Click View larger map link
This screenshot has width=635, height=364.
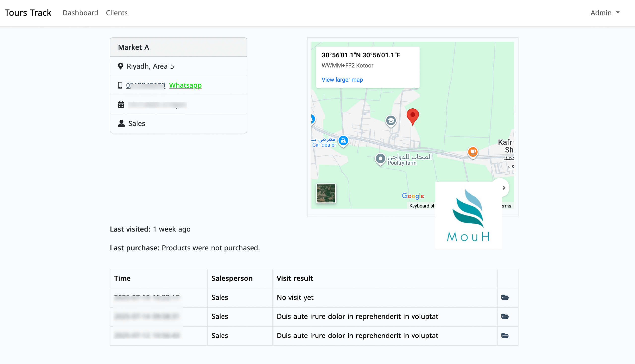click(x=342, y=80)
